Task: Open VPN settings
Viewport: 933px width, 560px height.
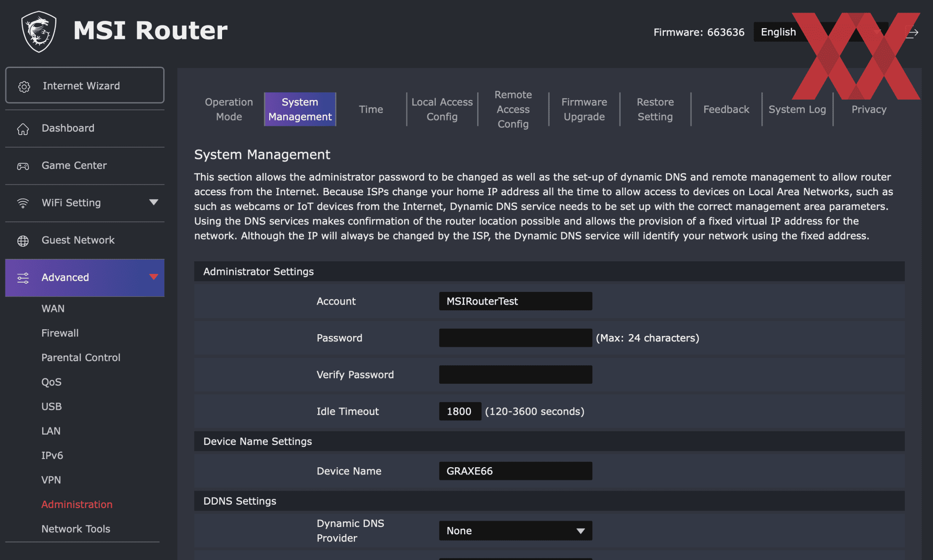Action: (51, 480)
